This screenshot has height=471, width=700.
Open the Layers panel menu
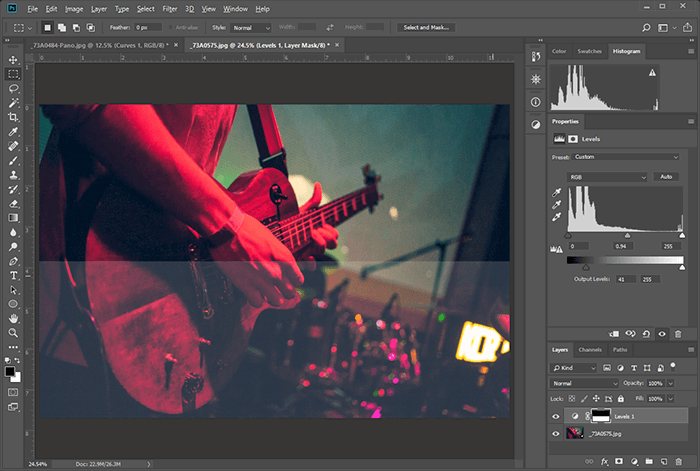(691, 350)
